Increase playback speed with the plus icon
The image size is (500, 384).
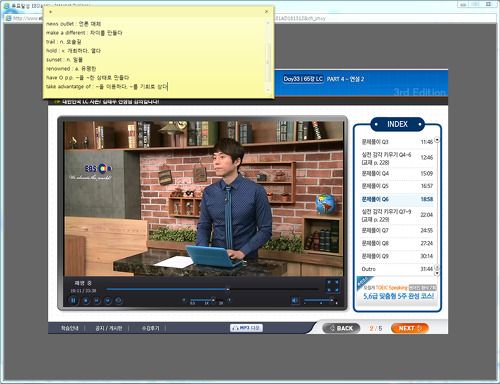(229, 300)
